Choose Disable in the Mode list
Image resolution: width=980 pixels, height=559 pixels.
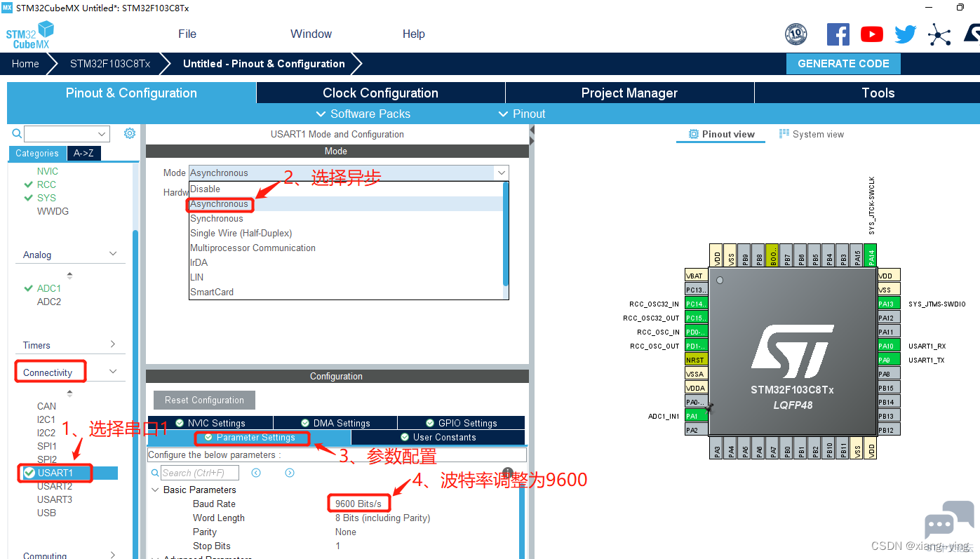tap(346, 189)
